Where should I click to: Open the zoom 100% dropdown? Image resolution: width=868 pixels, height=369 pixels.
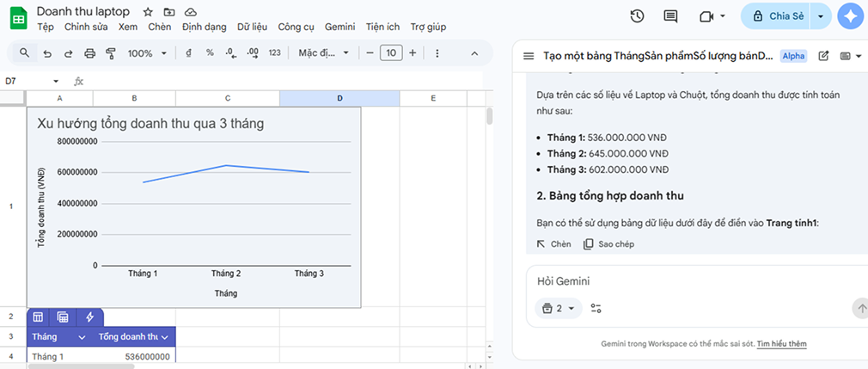(147, 53)
